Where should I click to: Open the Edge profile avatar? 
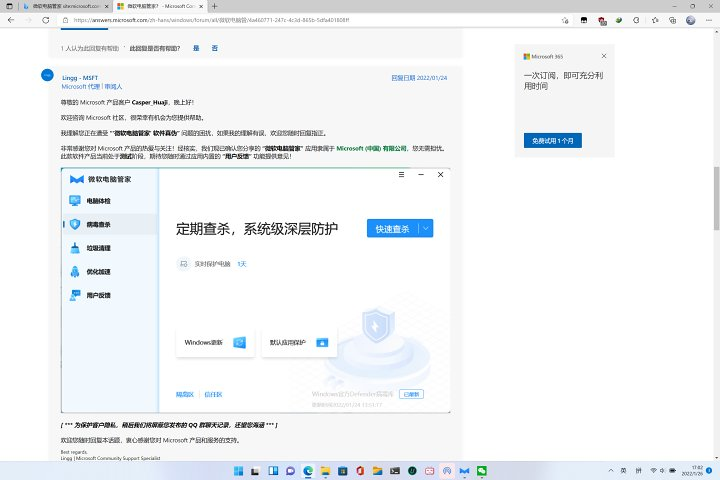(690, 20)
